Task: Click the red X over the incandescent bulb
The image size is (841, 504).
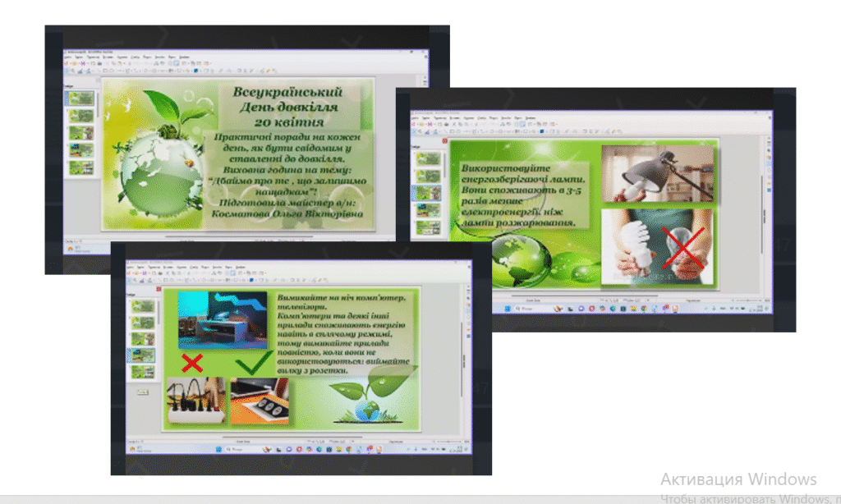Action: coord(683,249)
